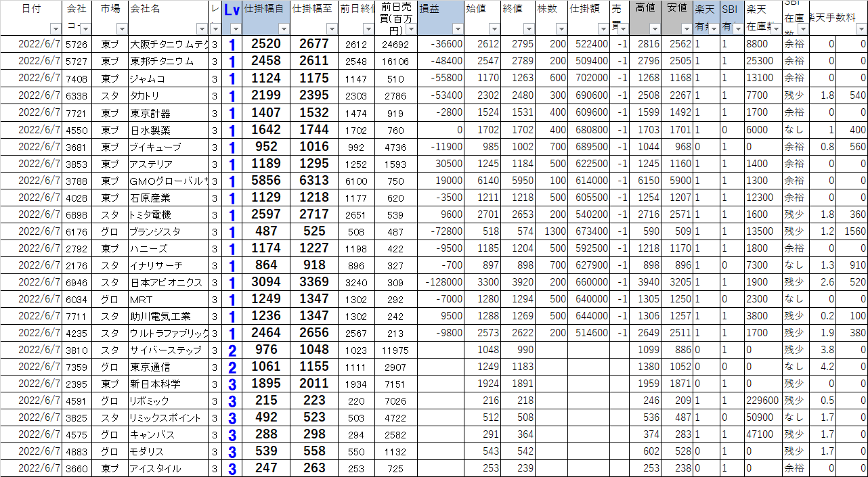Click the ブイキューブ company name cell

[x=169, y=147]
